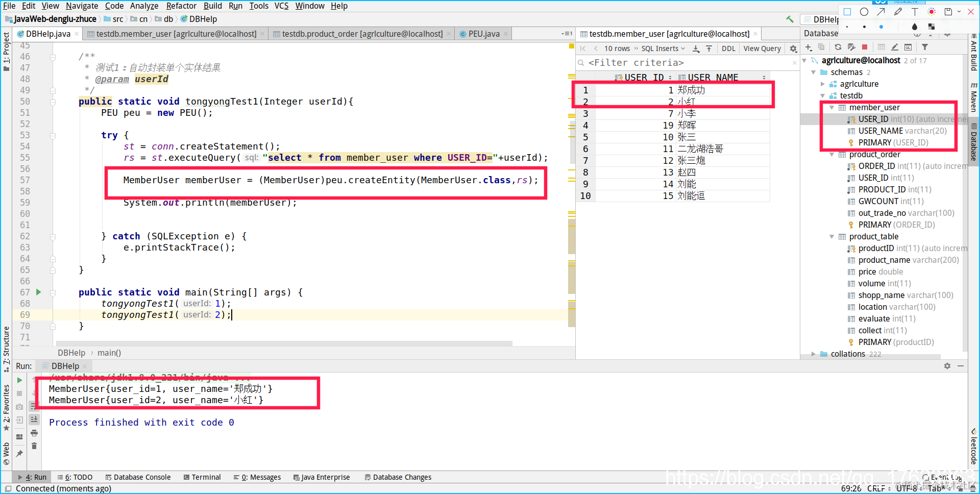Open the database filter funnel icon
Screen dimensions: 980x494
point(925,47)
